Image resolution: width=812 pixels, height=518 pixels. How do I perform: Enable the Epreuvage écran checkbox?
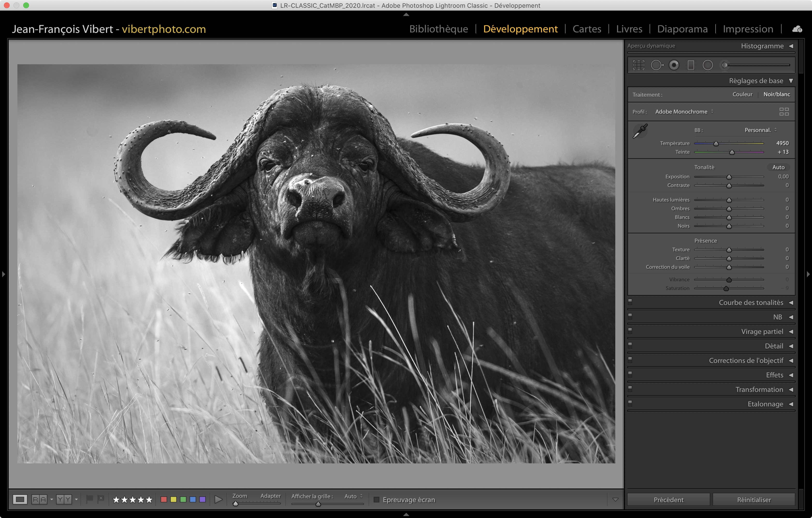click(x=377, y=499)
